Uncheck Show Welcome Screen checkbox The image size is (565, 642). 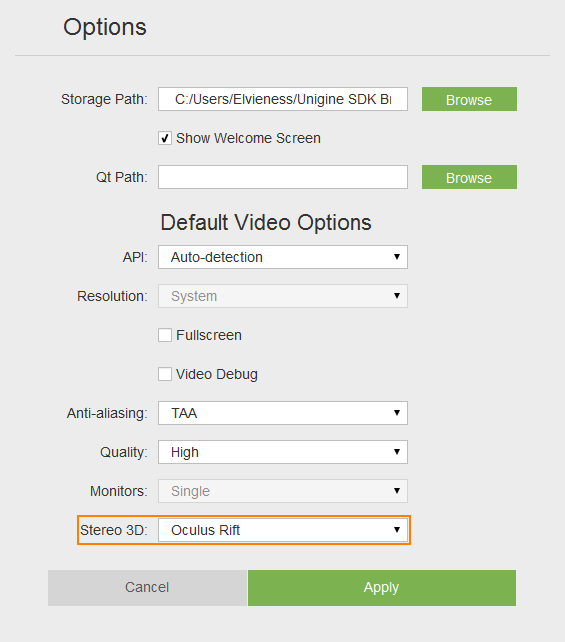click(165, 138)
